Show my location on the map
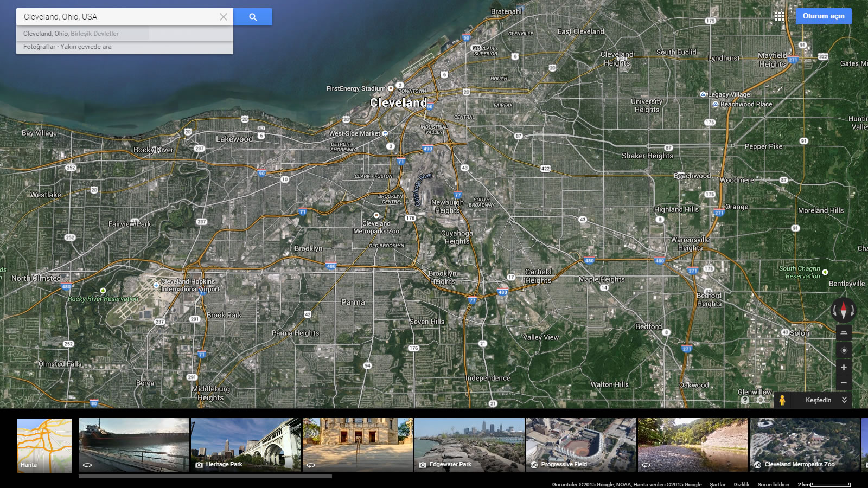The height and width of the screenshot is (488, 868). coord(844,350)
